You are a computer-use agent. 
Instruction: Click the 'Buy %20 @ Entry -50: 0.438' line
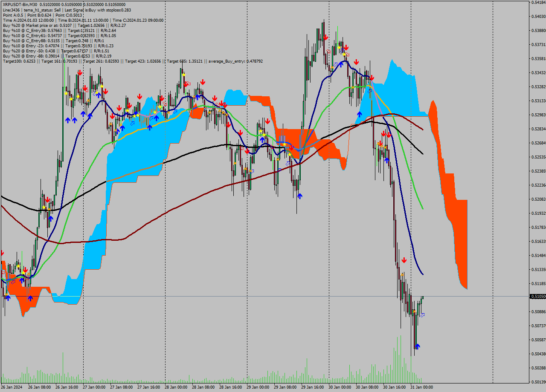coord(56,51)
